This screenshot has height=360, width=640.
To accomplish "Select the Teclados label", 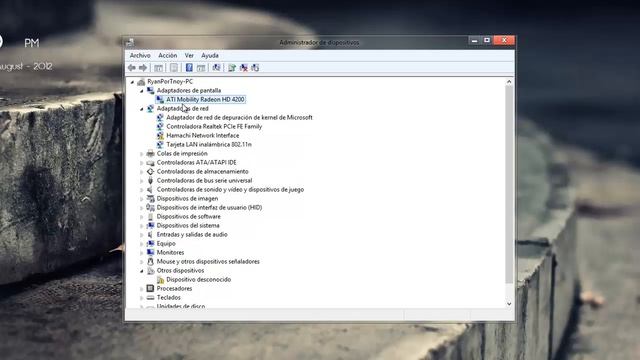I will tap(169, 298).
